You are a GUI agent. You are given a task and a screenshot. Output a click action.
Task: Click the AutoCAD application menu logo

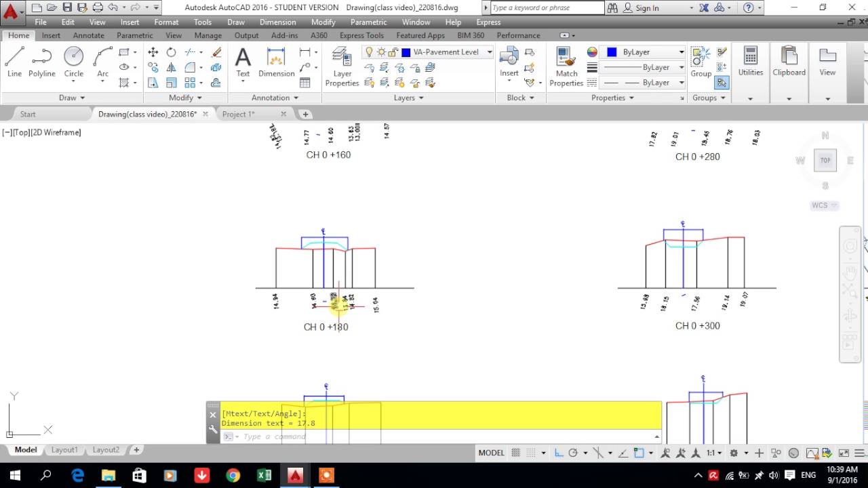(10, 12)
